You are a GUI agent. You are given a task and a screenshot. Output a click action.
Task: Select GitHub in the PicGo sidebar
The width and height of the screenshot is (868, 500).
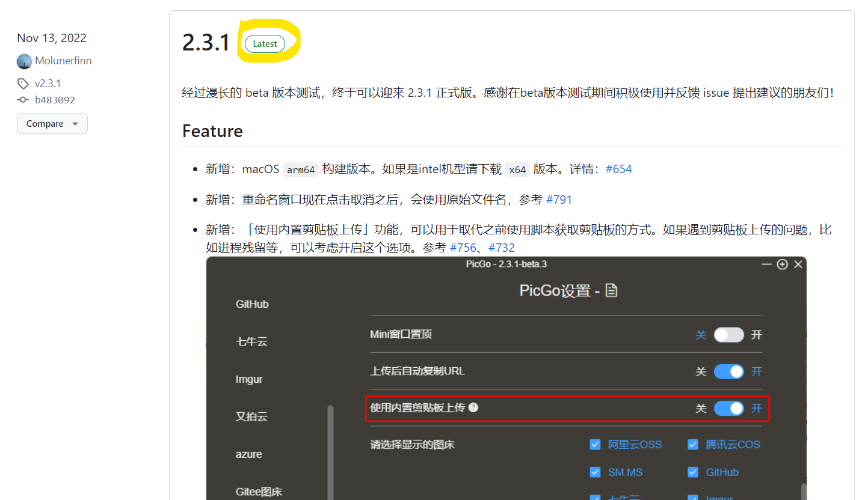(252, 305)
